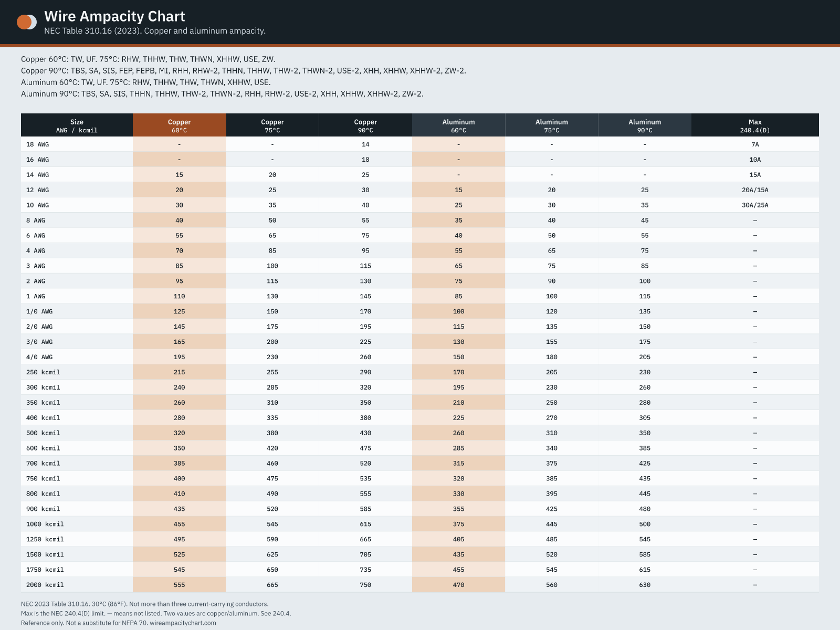Viewport: 840px width, 630px height.
Task: Select the Copper 60°C column header
Action: (x=179, y=125)
